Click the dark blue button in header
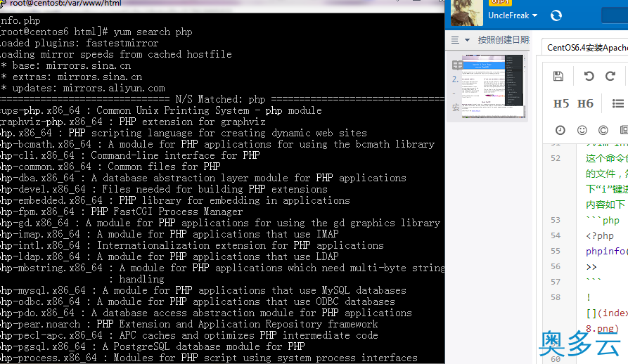 point(615,15)
